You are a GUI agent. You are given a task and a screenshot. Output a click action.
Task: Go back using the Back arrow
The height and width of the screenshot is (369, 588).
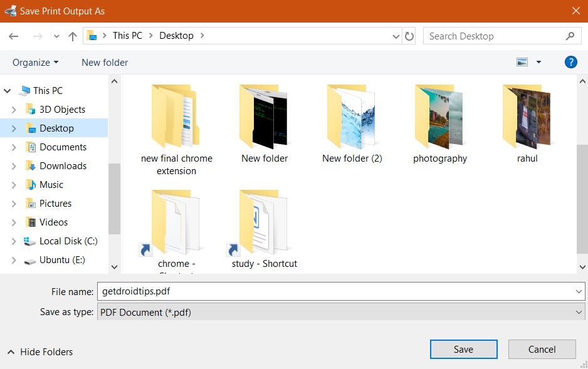14,36
